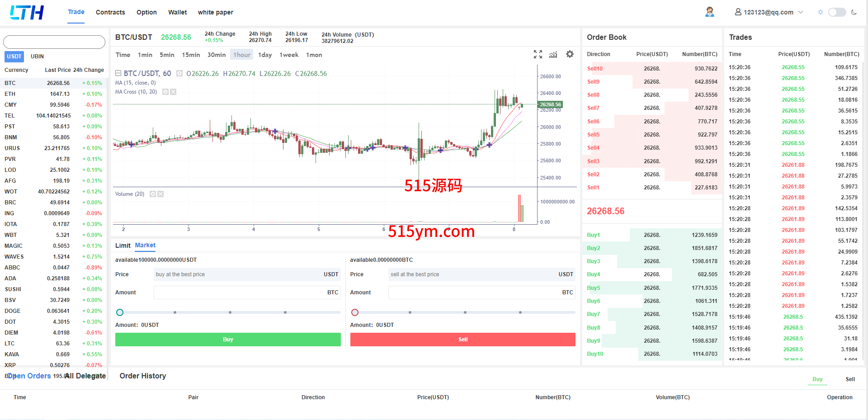The width and height of the screenshot is (868, 420).
Task: Select the 1day chart interval
Action: tap(264, 55)
